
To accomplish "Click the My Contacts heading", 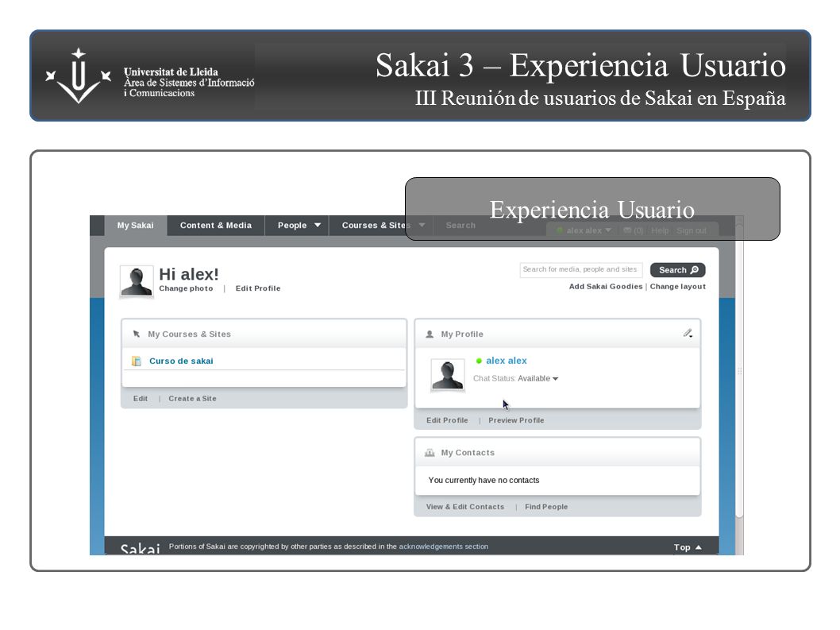I will tap(468, 453).
